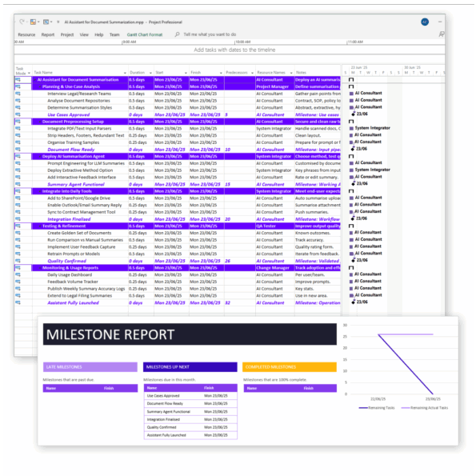Click the Milestones Up Next heading in report

[190, 366]
